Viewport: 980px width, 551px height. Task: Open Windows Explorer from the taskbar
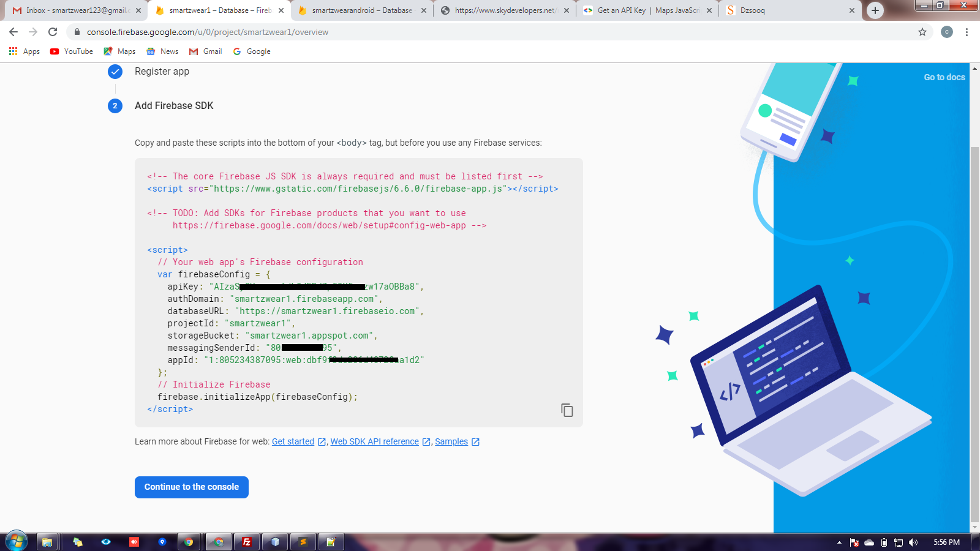(x=47, y=542)
